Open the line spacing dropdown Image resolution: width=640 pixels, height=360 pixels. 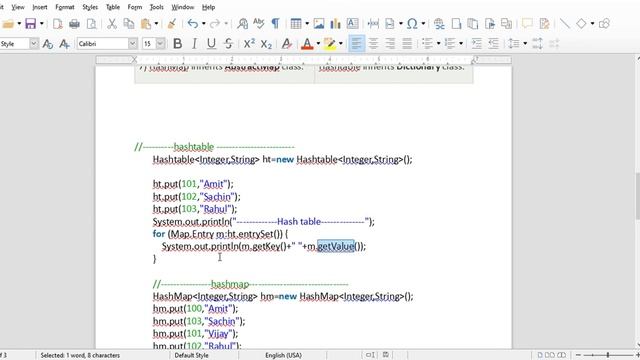525,43
